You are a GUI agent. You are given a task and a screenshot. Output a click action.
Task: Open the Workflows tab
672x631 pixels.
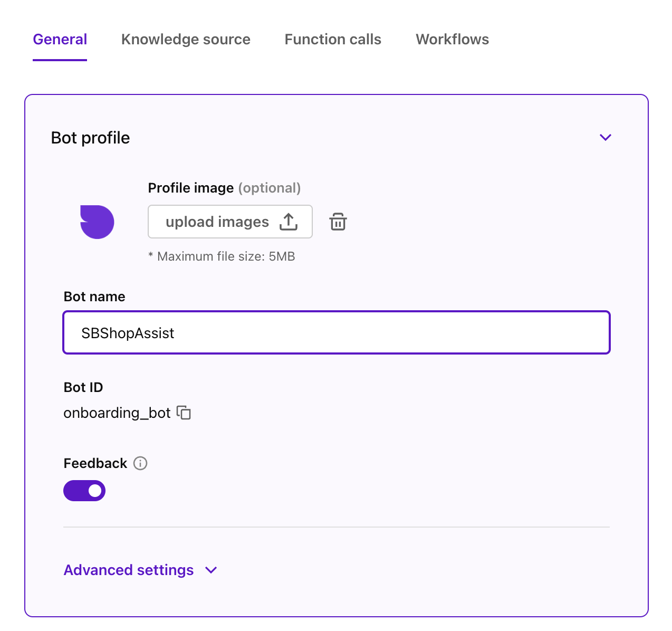coord(452,39)
